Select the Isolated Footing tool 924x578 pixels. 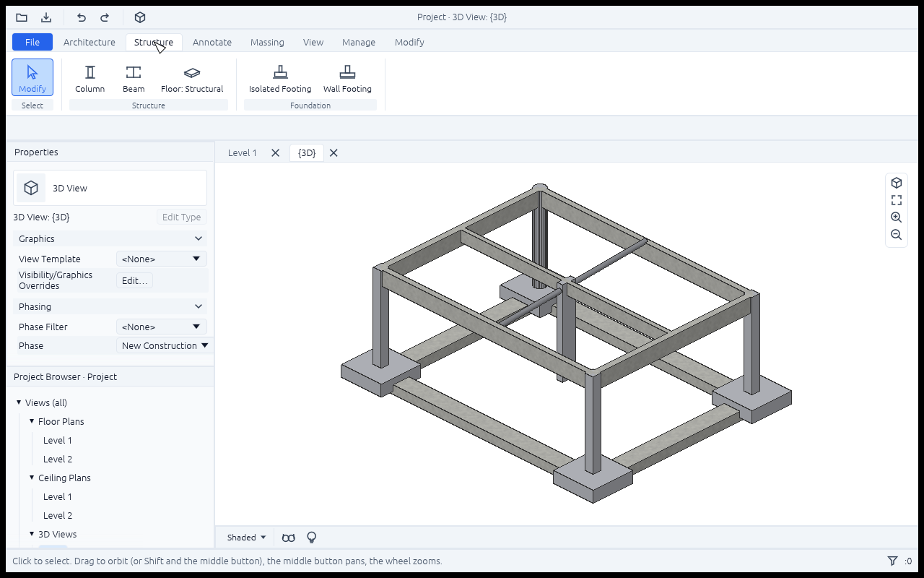[x=280, y=77]
